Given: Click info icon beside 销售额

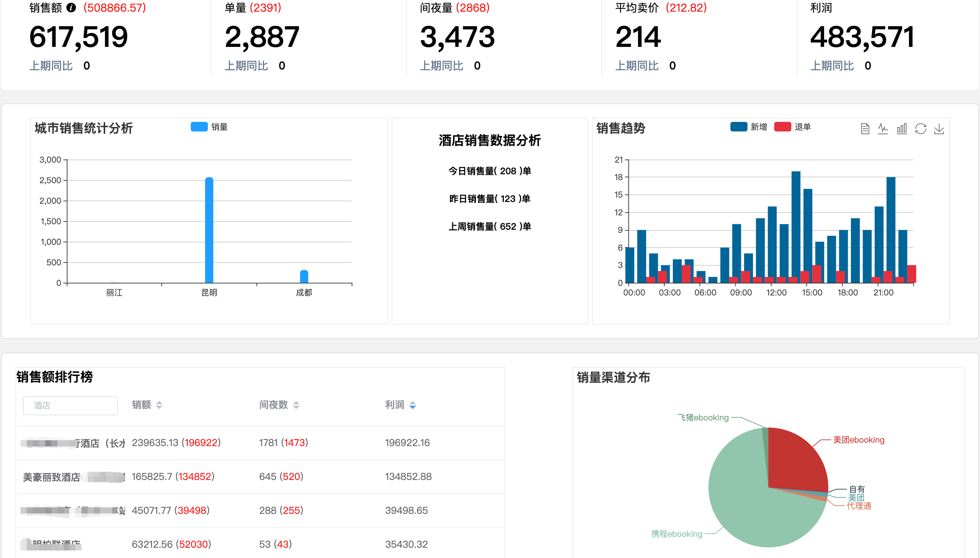Looking at the screenshot, I should click(71, 8).
